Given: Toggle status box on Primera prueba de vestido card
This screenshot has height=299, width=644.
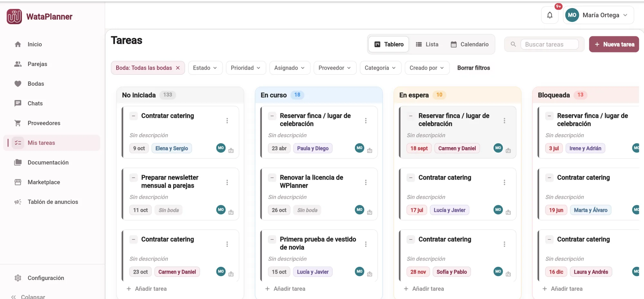Looking at the screenshot, I should [x=272, y=239].
